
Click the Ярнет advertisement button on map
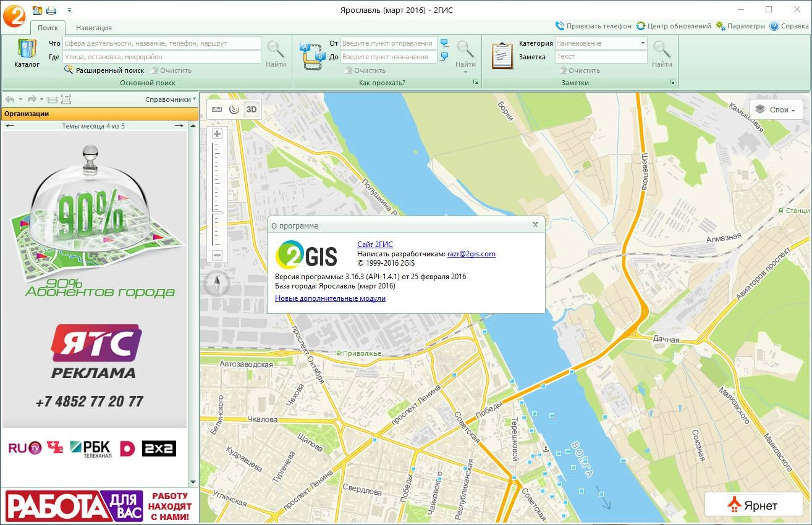pos(754,505)
